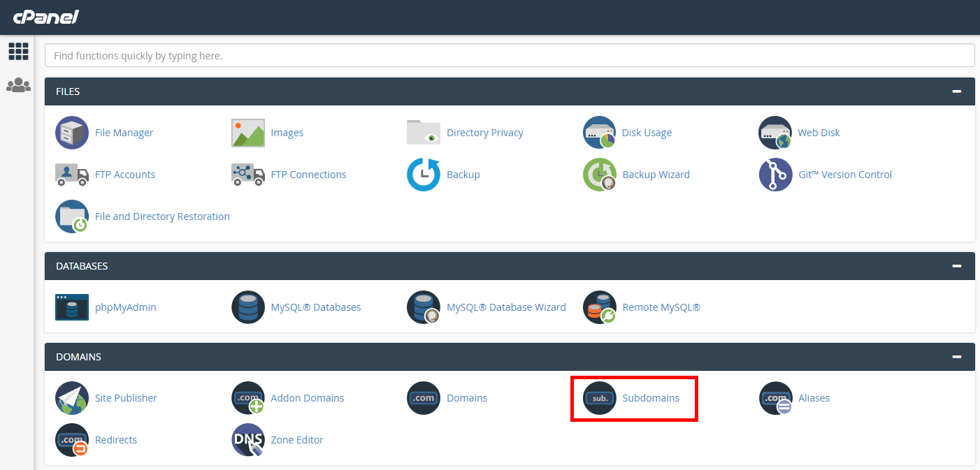Click the MySQL Database Wizard icon
Screen dimensions: 980x470
click(424, 307)
